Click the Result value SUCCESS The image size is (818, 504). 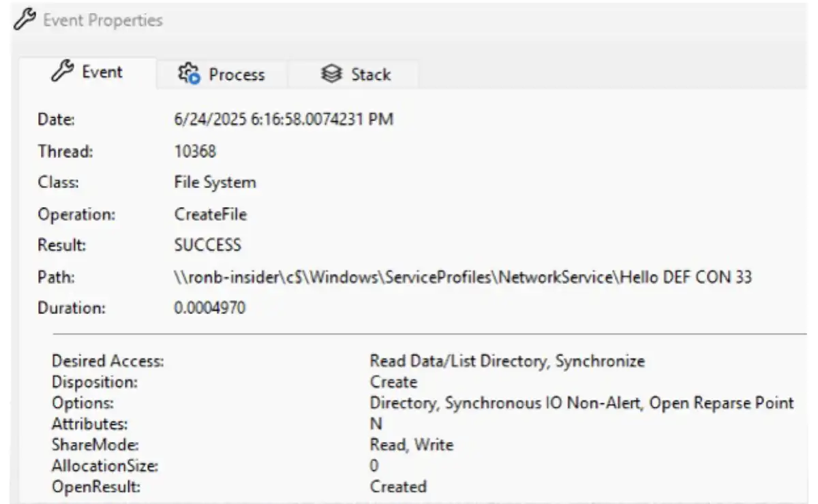[207, 245]
